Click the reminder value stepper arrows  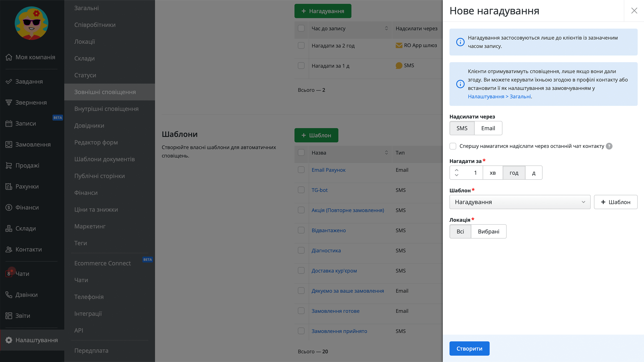click(457, 172)
